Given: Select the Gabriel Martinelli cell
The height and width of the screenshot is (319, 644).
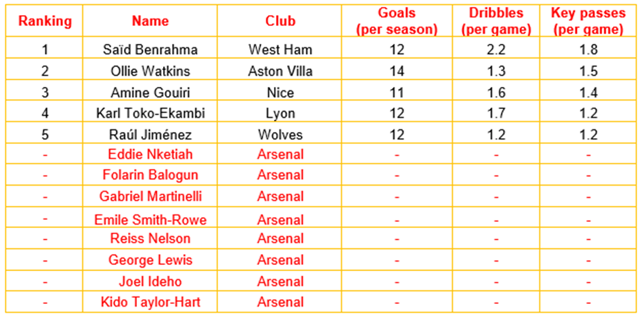Looking at the screenshot, I should [x=150, y=196].
